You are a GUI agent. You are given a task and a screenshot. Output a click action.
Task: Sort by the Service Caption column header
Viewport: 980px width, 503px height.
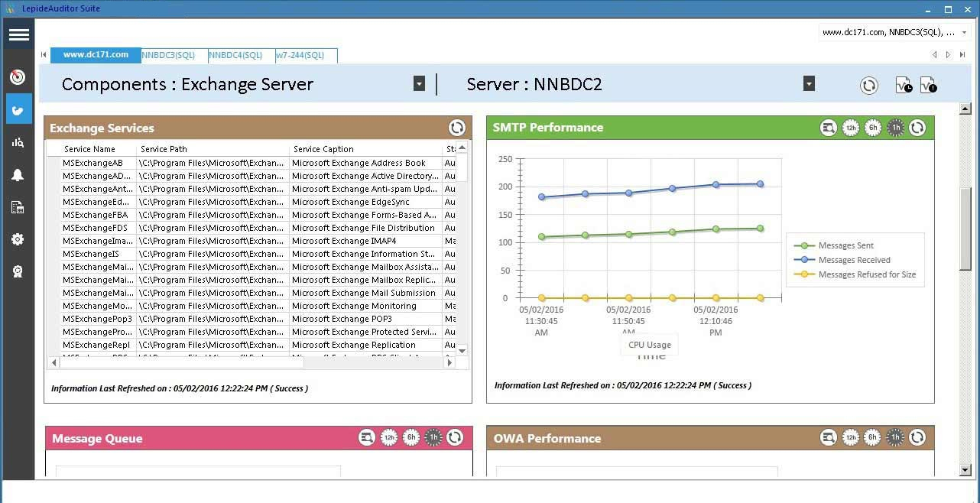point(366,149)
